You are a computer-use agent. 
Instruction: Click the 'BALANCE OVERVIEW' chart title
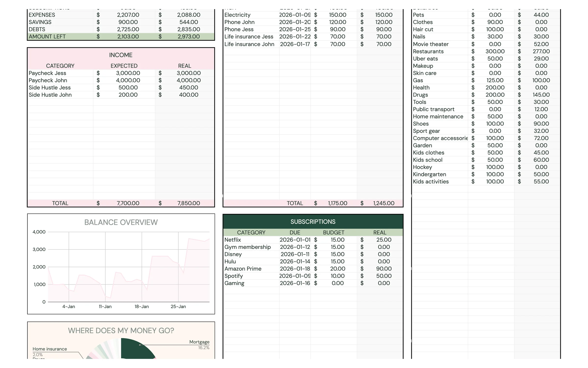point(121,222)
